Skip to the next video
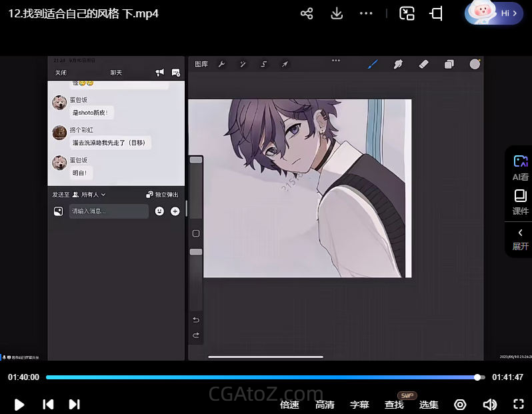The height and width of the screenshot is (414, 532). (75, 404)
